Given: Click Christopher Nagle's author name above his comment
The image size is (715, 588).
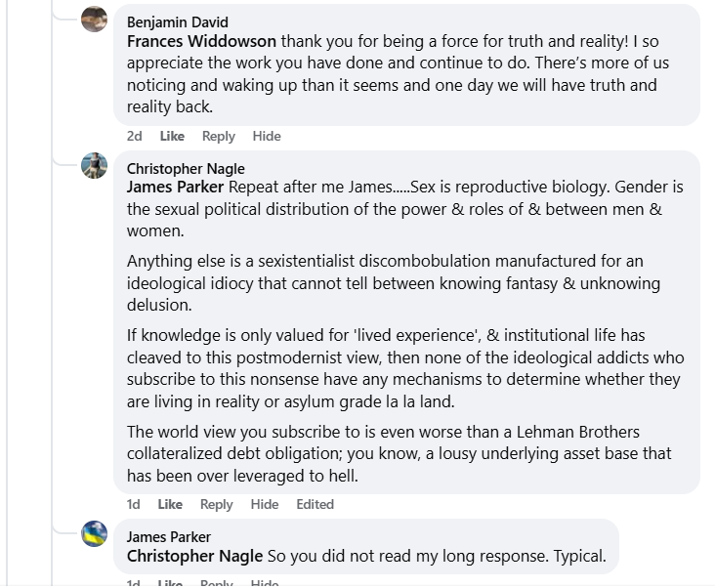Looking at the screenshot, I should tap(186, 169).
